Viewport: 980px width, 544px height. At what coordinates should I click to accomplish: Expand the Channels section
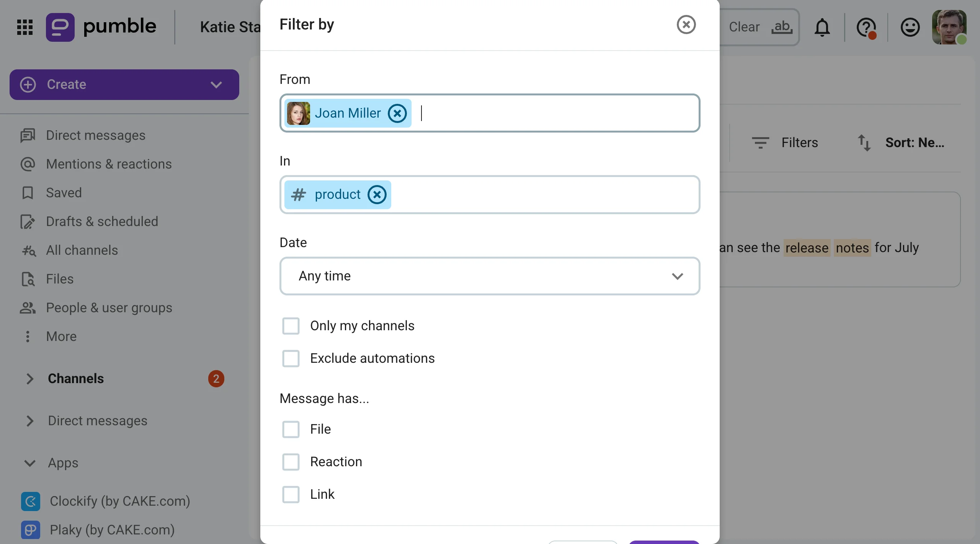point(29,379)
